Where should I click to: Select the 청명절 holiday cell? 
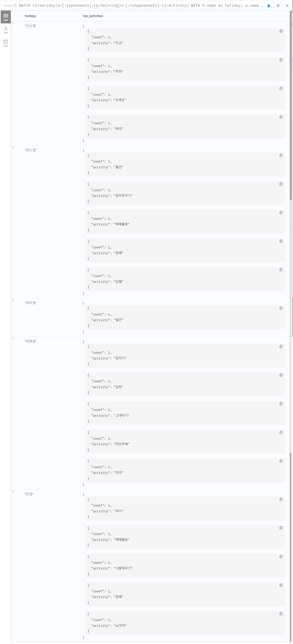tap(31, 341)
